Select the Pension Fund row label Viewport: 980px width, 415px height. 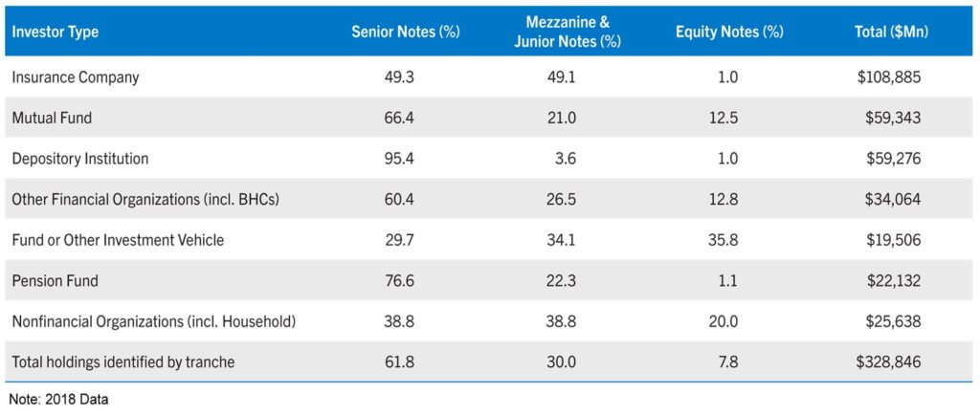(56, 281)
